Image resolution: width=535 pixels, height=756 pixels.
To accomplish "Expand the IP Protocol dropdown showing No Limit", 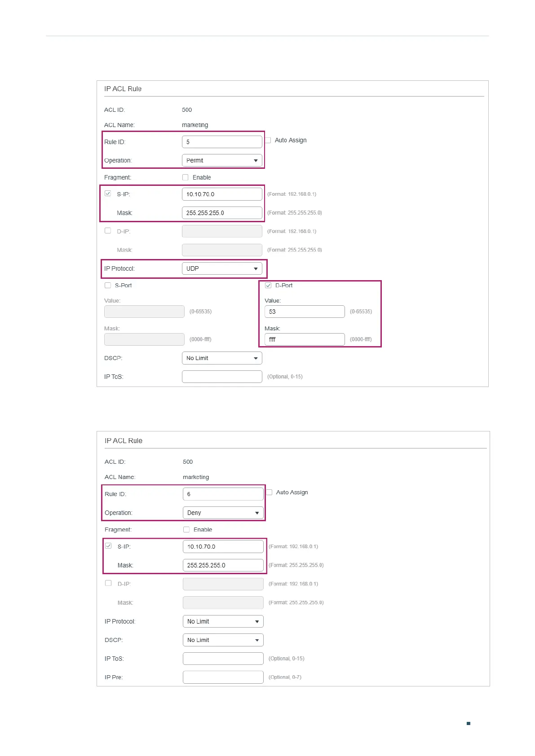I will point(223,621).
